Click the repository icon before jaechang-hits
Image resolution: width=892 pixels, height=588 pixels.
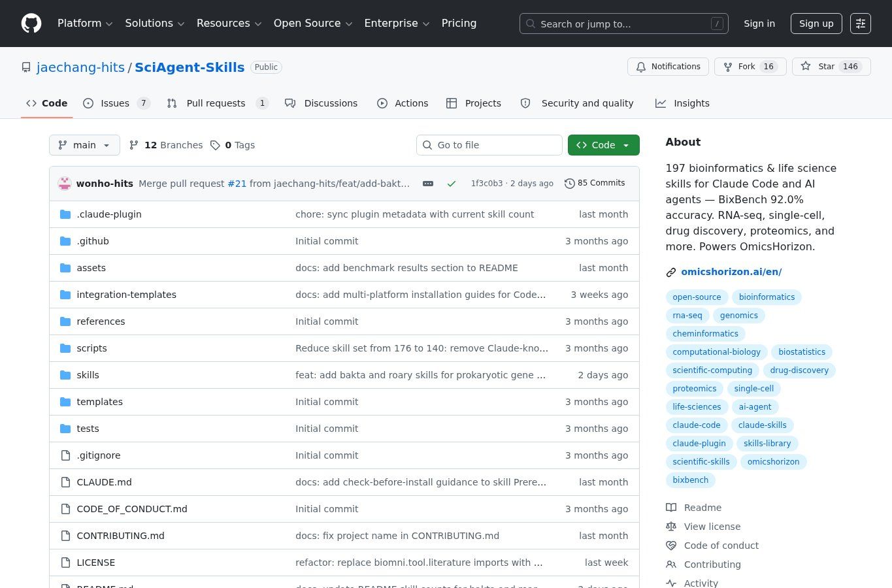26,67
